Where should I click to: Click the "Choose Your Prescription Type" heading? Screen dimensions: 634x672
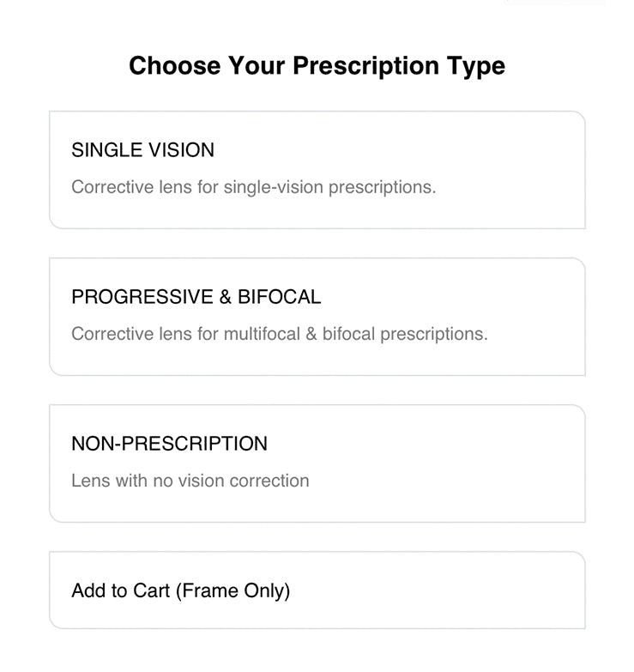(x=317, y=66)
